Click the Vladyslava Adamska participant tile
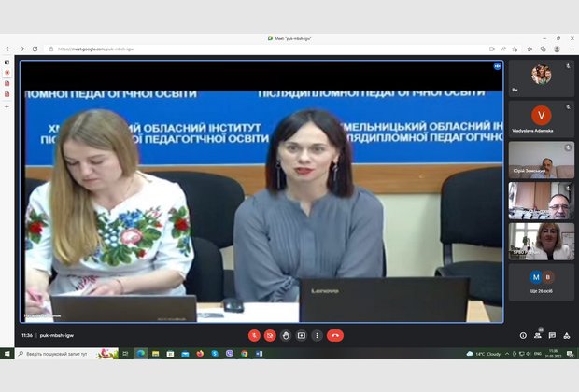Viewport: 579px width, 392px height. coord(541,119)
